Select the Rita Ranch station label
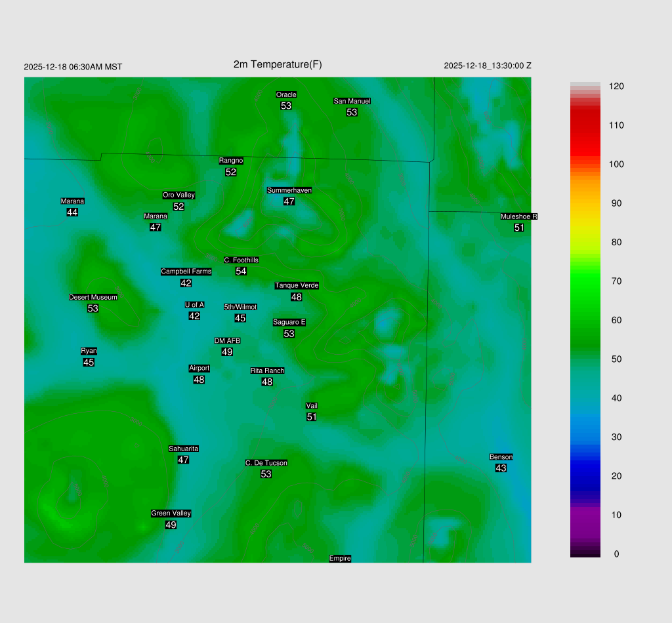The height and width of the screenshot is (623, 672). click(x=267, y=371)
